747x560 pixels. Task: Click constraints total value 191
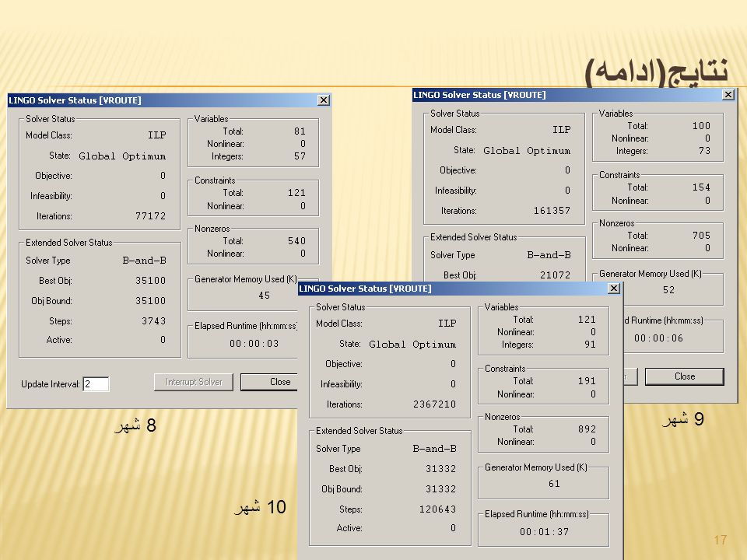[587, 380]
